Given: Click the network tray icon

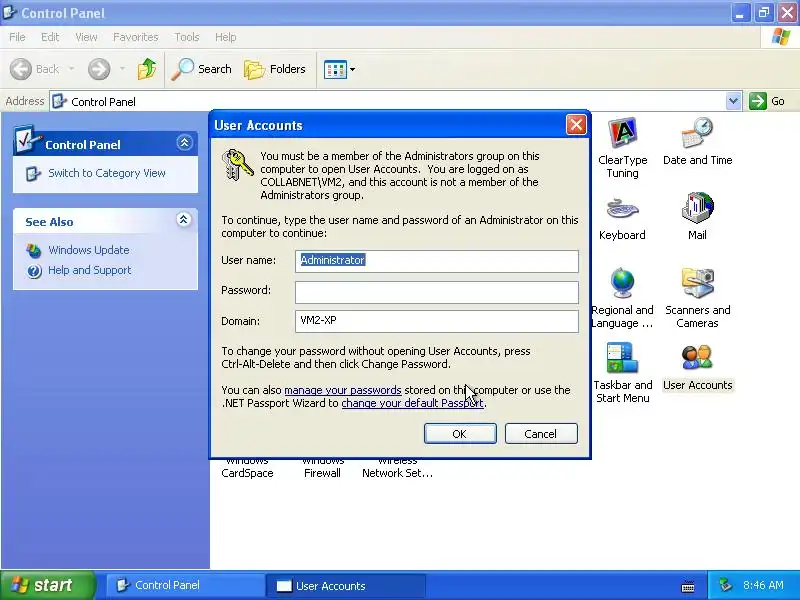Looking at the screenshot, I should click(x=724, y=585).
